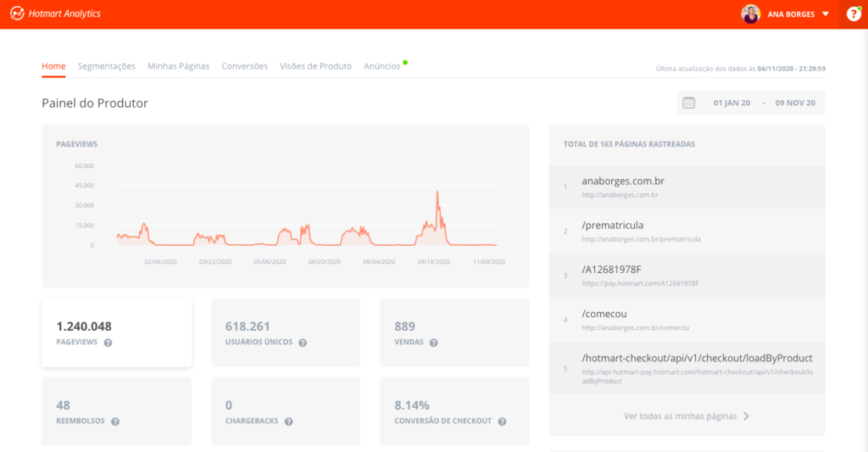Image resolution: width=868 pixels, height=452 pixels.
Task: Click chevron beside Ver todas as minhas páginas
Action: click(x=746, y=416)
